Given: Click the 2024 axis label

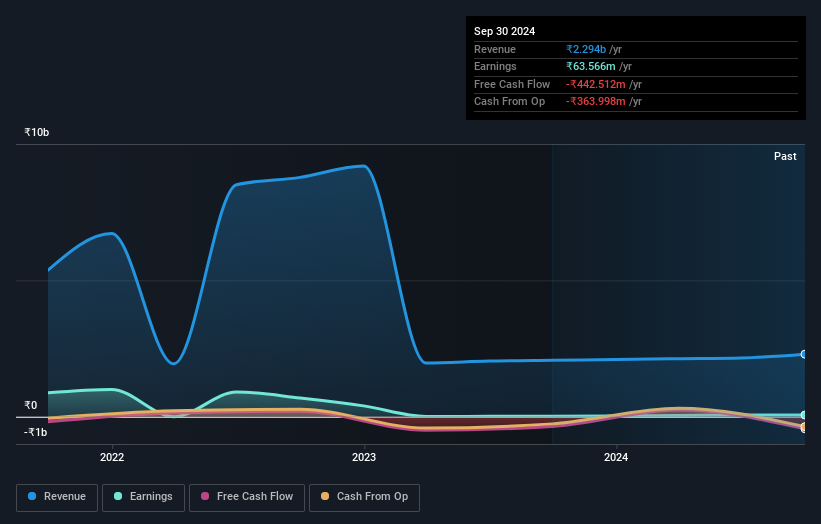Looking at the screenshot, I should (616, 457).
